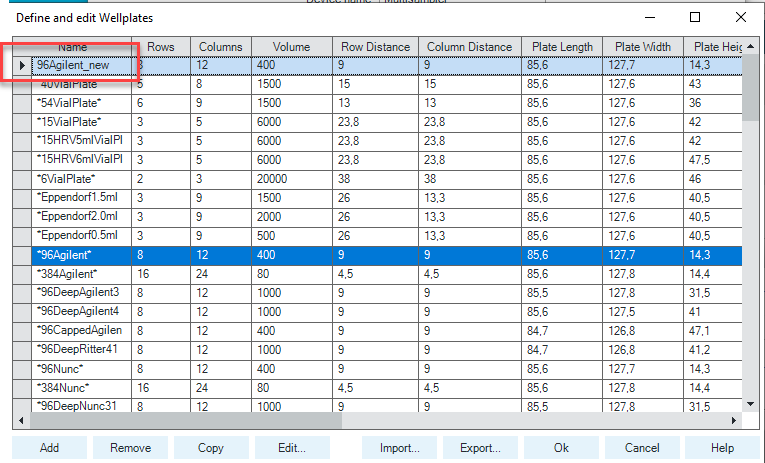Select the *Eppendorf2.0ml name cell
Image resolution: width=765 pixels, height=463 pixels.
(81, 218)
